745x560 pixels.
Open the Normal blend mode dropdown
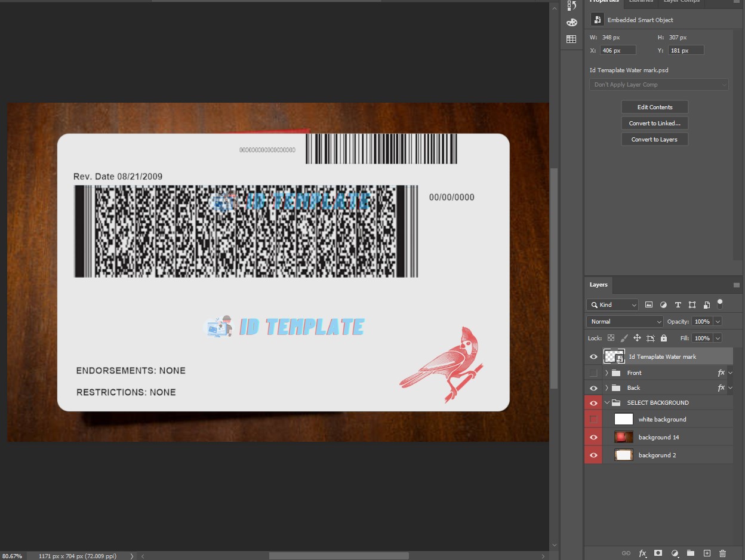(x=625, y=321)
